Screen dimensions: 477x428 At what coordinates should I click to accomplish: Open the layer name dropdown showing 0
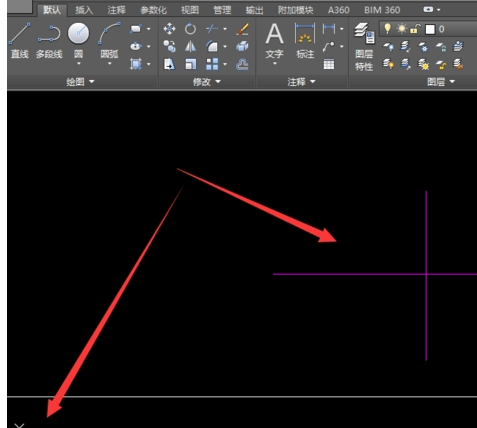tap(428, 29)
